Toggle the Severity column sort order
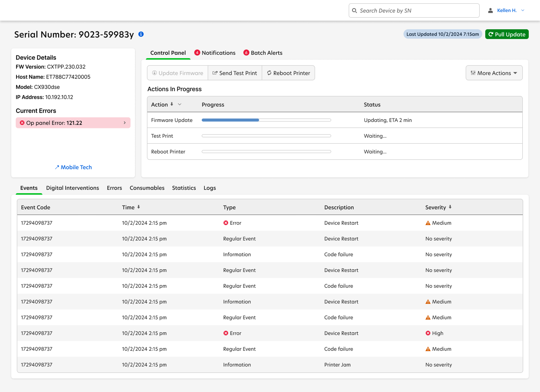The width and height of the screenshot is (540, 392). click(450, 207)
